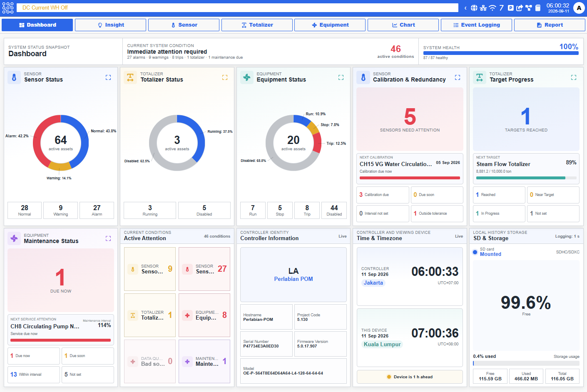Select the 5 Disabled totalizer count box

(x=204, y=210)
